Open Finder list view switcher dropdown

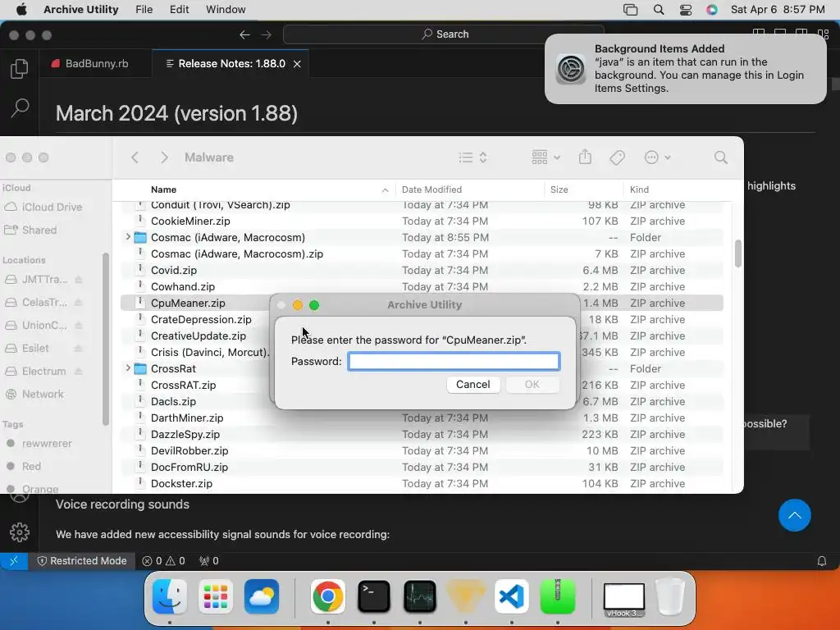point(472,157)
